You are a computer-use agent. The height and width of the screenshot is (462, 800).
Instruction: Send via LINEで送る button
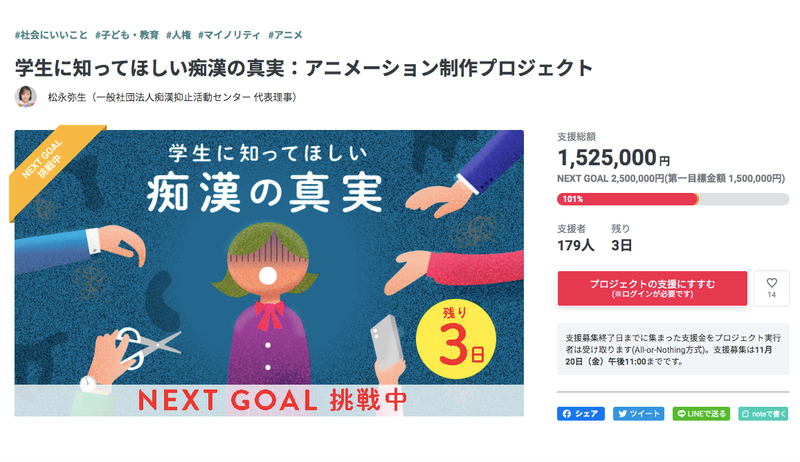[702, 414]
